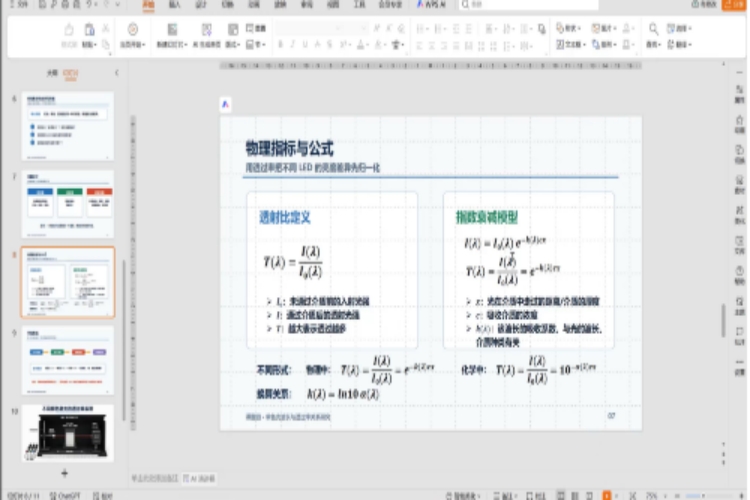Toggle Bold formatting in the ribbon

[x=281, y=44]
